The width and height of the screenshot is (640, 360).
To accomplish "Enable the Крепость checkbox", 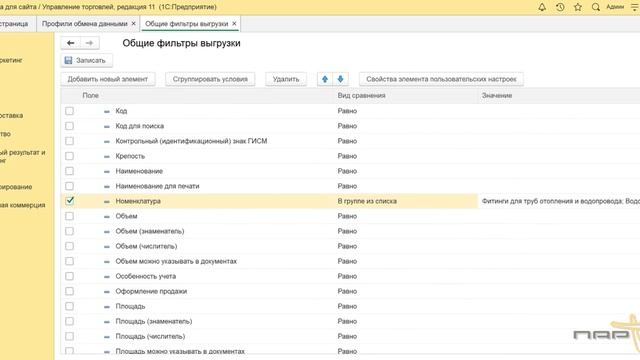I will (69, 156).
